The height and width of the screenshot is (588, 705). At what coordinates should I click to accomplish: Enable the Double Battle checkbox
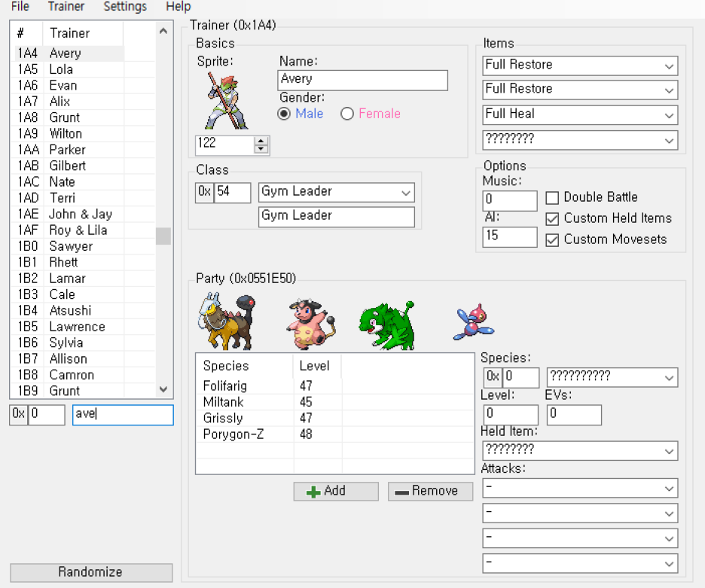(x=552, y=198)
